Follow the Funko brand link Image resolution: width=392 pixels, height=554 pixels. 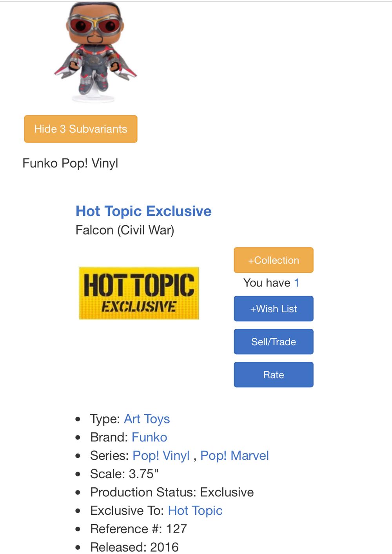(149, 437)
